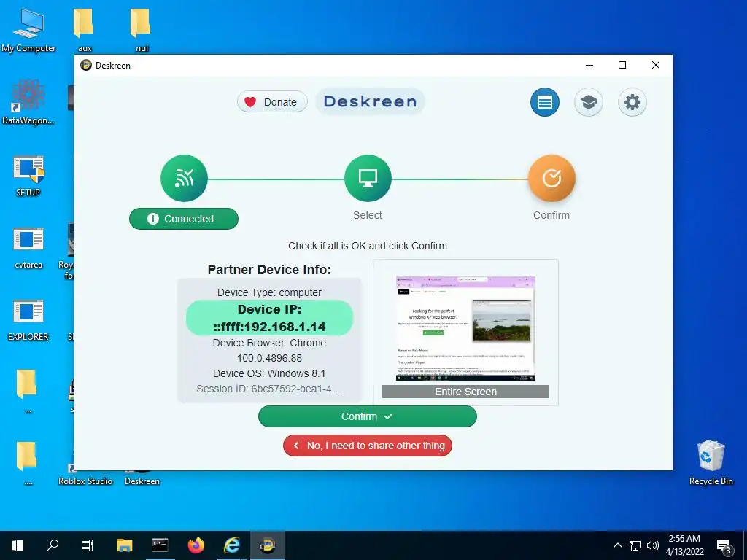Launch Firefox from the taskbar

(x=196, y=545)
